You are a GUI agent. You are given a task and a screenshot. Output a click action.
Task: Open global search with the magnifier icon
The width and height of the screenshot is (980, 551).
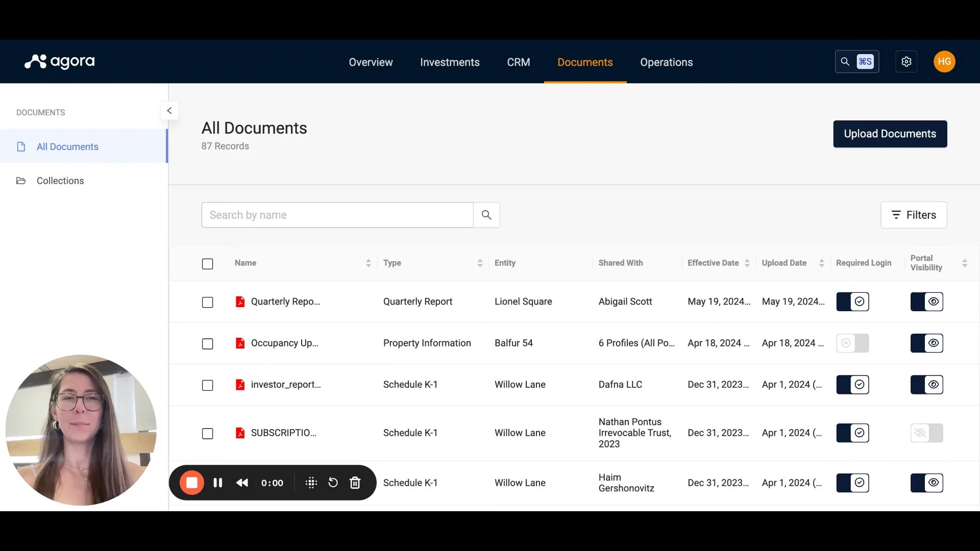click(845, 61)
